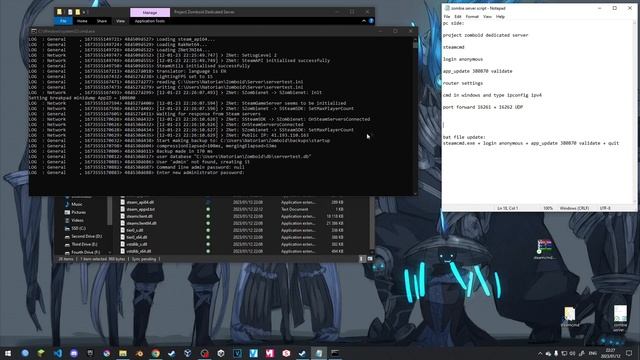Open the File tab in File Explorer
The height and width of the screenshot is (360, 640).
(x=63, y=21)
